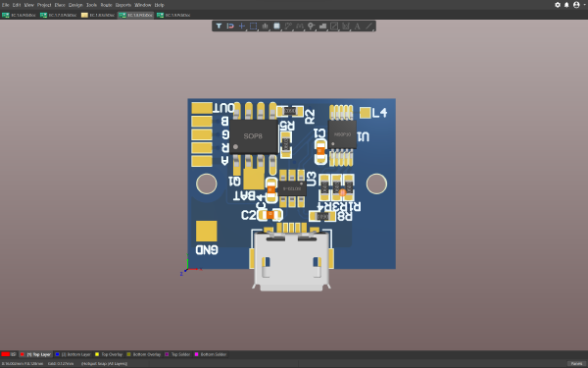Click the Grid value in status bar
Image resolution: width=588 pixels, height=368 pixels.
(x=61, y=363)
